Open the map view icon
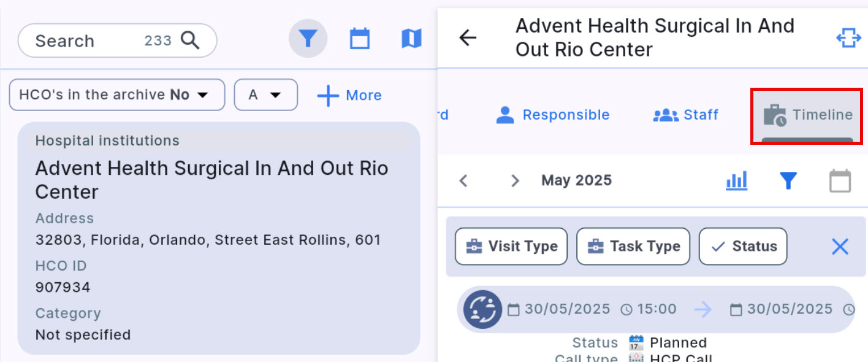The height and width of the screenshot is (362, 868). 411,39
